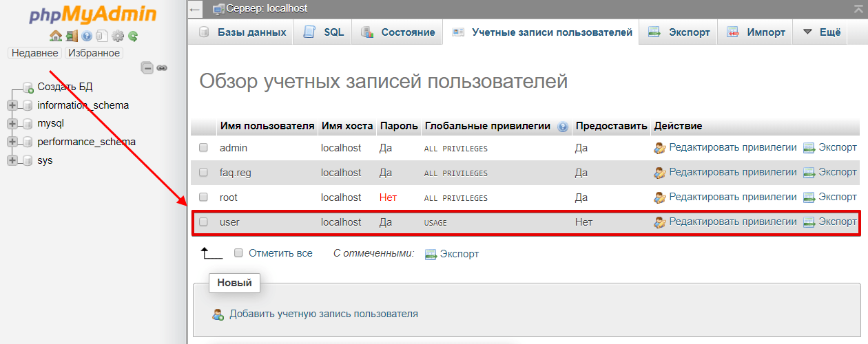Click edit privileges icon for root

tap(660, 197)
